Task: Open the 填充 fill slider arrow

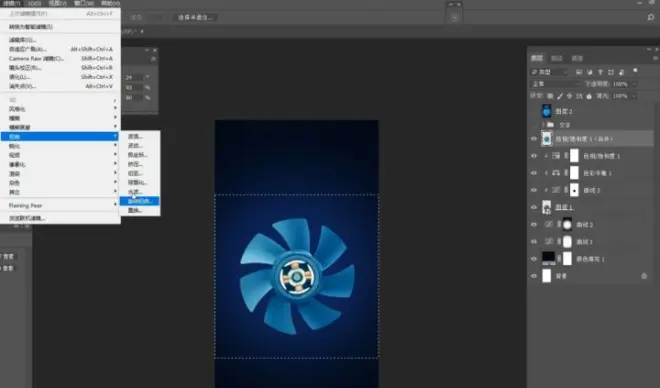Action: [634, 96]
